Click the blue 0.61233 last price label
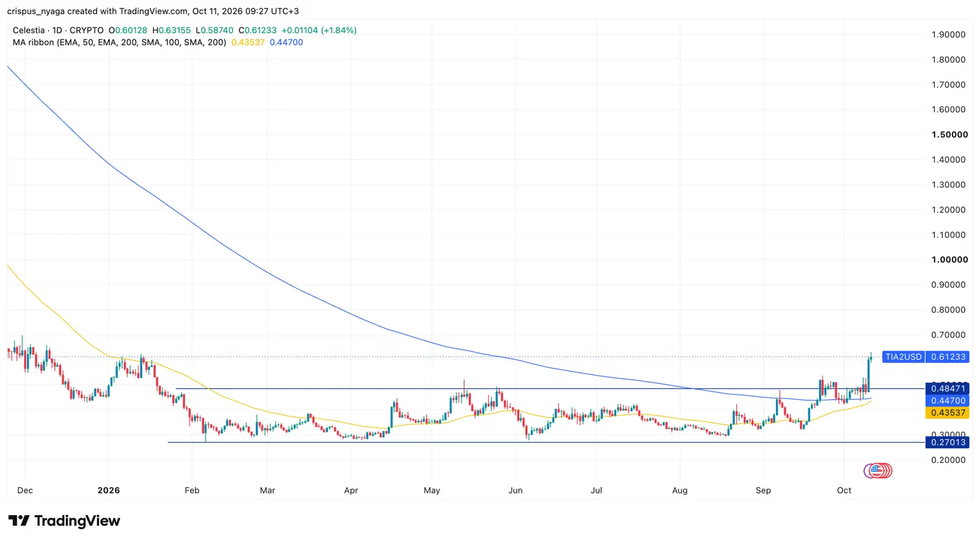The height and width of the screenshot is (542, 980). pyautogui.click(x=948, y=356)
